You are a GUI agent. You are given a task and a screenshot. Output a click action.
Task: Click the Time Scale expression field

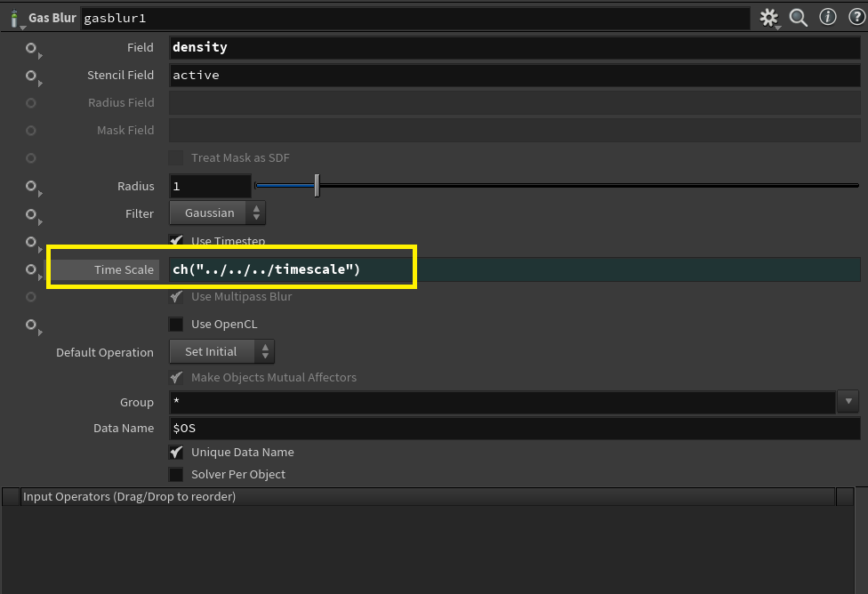click(514, 269)
